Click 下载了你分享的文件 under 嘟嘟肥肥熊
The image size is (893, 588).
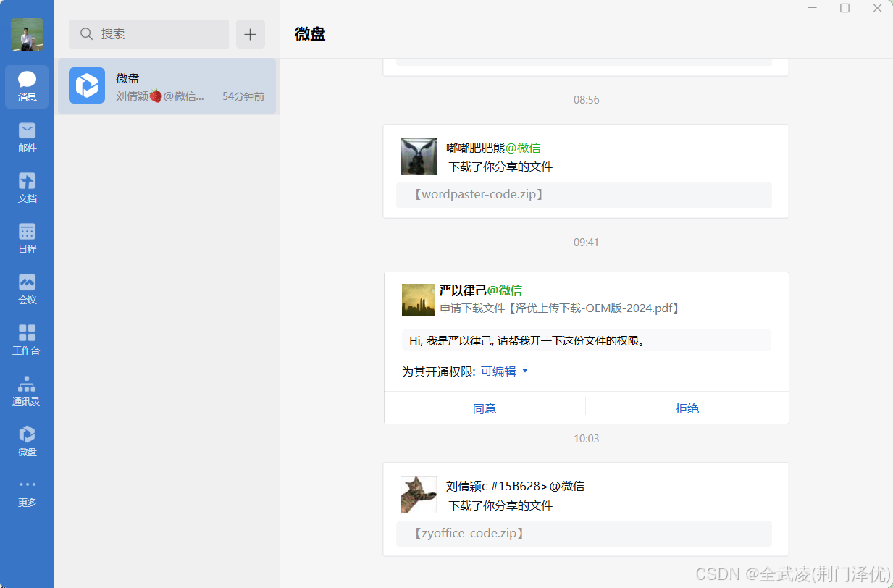500,167
